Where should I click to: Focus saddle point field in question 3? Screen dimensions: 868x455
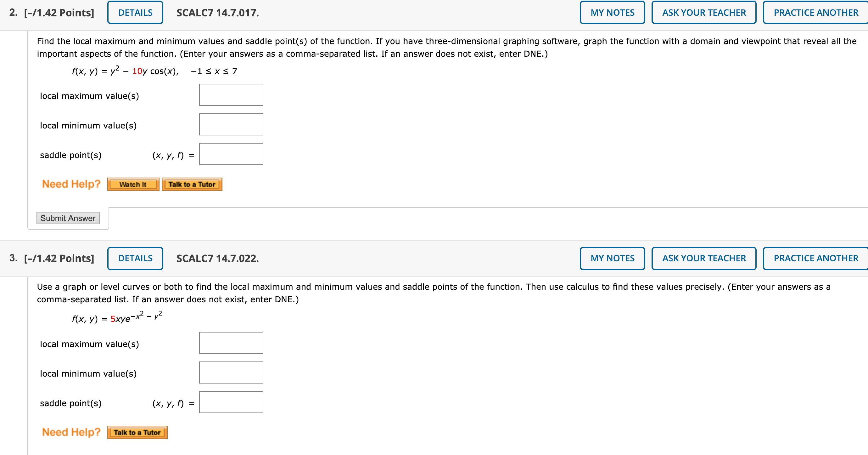[x=231, y=402]
